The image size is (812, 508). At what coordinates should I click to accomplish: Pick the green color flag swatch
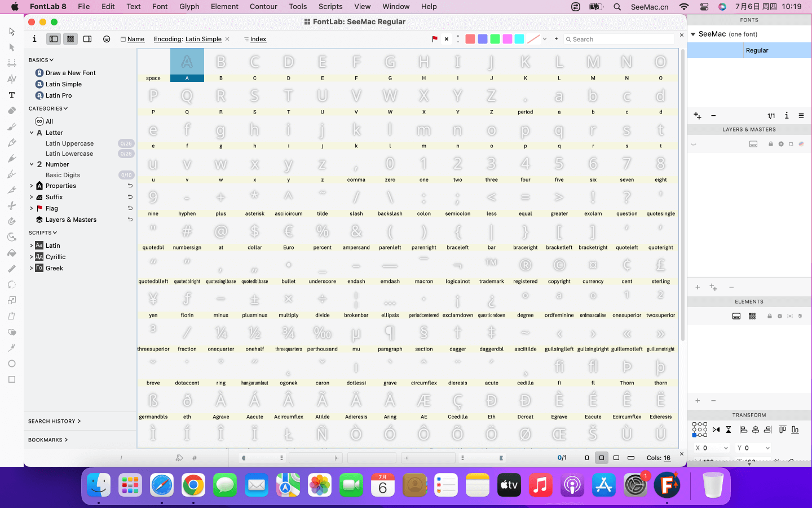[x=495, y=39]
